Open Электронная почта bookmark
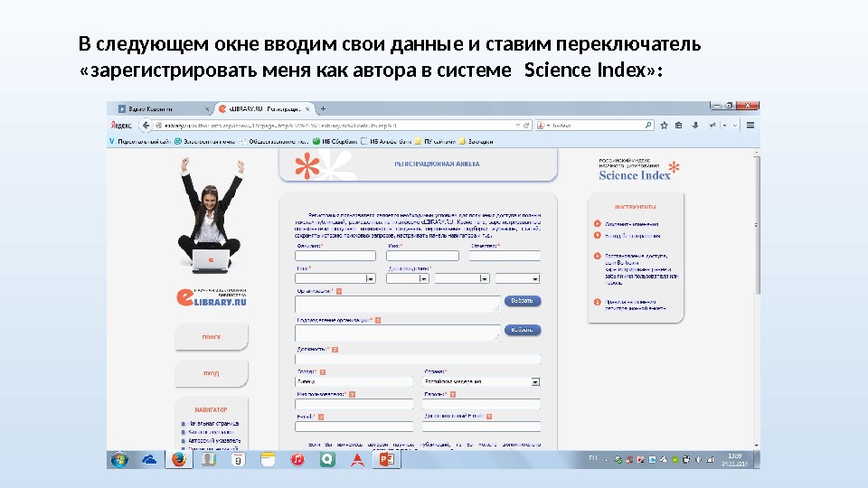This screenshot has width=868, height=488. click(205, 142)
